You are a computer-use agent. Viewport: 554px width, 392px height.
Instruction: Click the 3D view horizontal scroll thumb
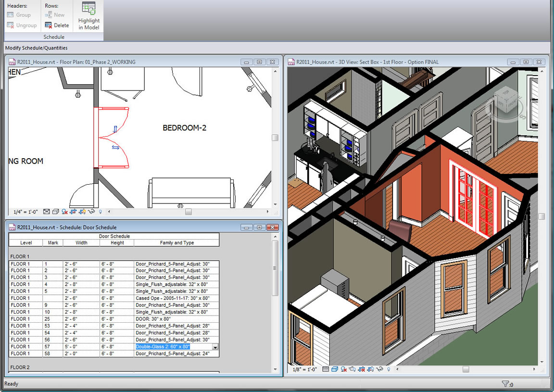coord(466,369)
